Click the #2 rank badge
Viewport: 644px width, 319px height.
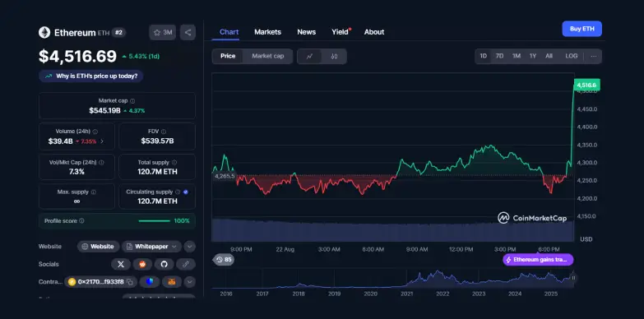118,32
